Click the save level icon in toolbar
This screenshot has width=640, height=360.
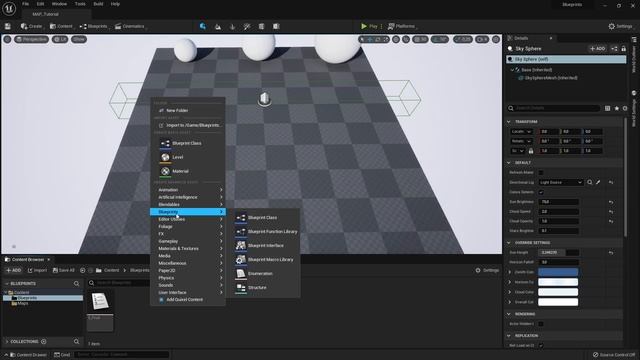tap(8, 26)
